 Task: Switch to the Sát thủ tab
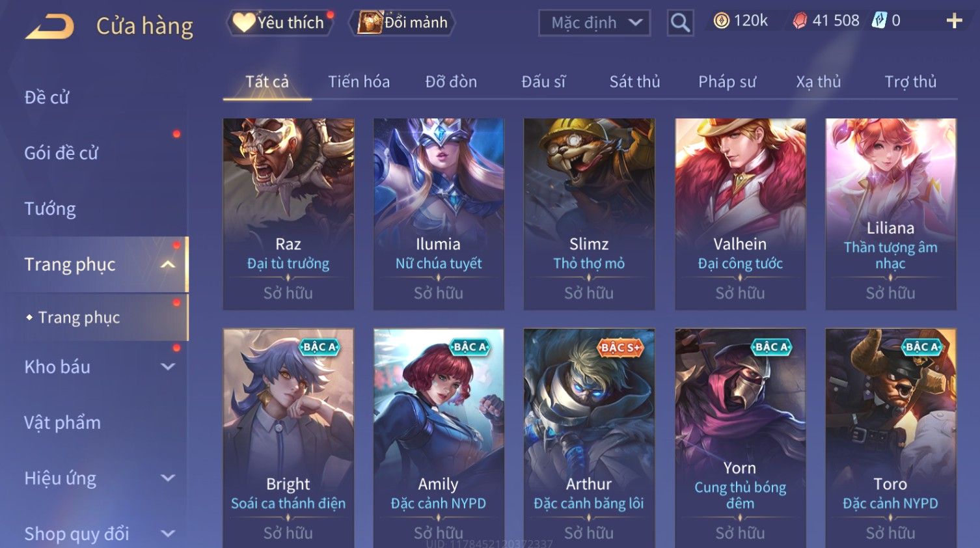(x=634, y=81)
